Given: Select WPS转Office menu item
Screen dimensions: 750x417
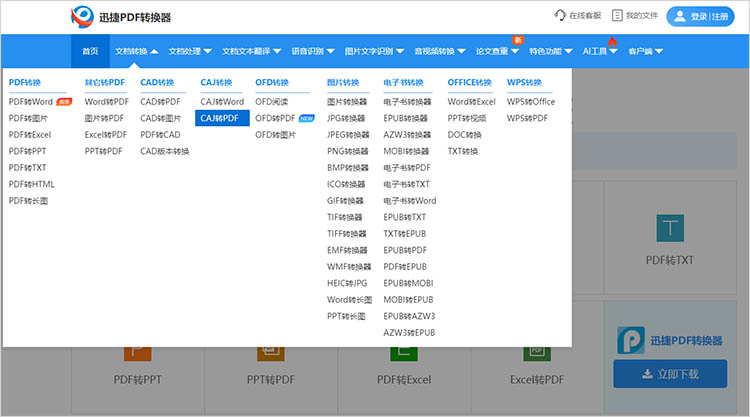Looking at the screenshot, I should (531, 102).
